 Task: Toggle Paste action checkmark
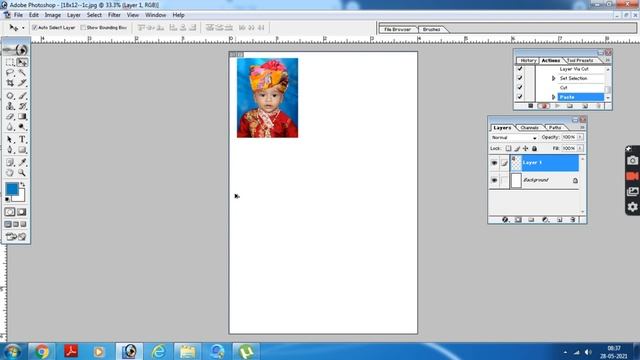(520, 97)
